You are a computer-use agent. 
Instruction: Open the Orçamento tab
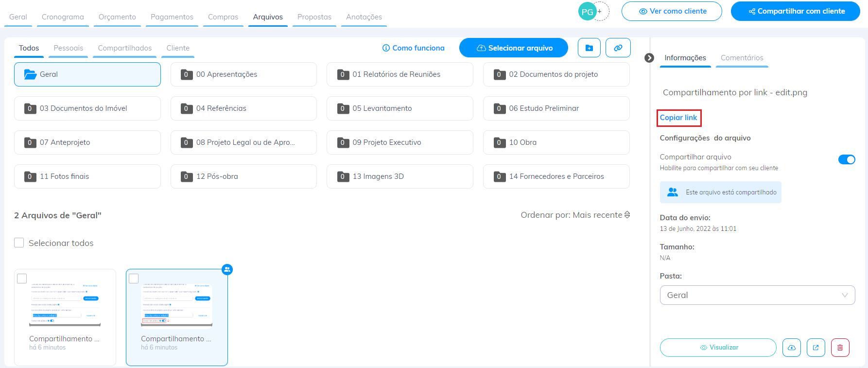click(x=117, y=17)
